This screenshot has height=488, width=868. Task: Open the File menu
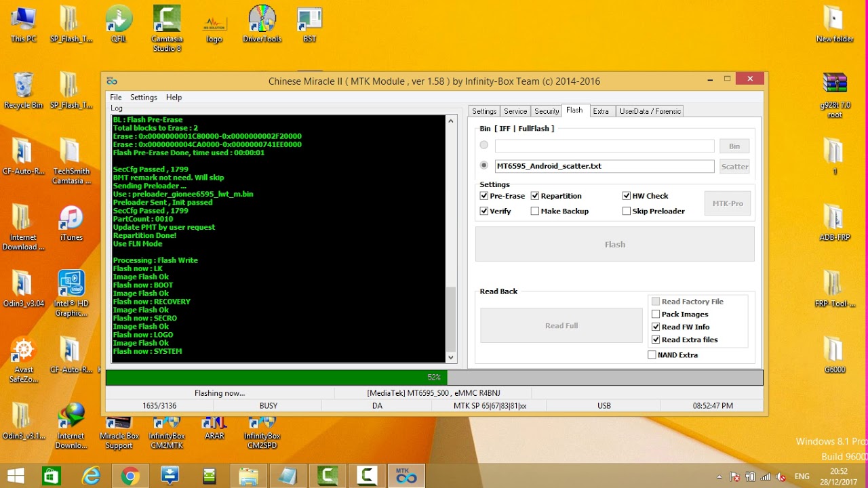(x=116, y=98)
